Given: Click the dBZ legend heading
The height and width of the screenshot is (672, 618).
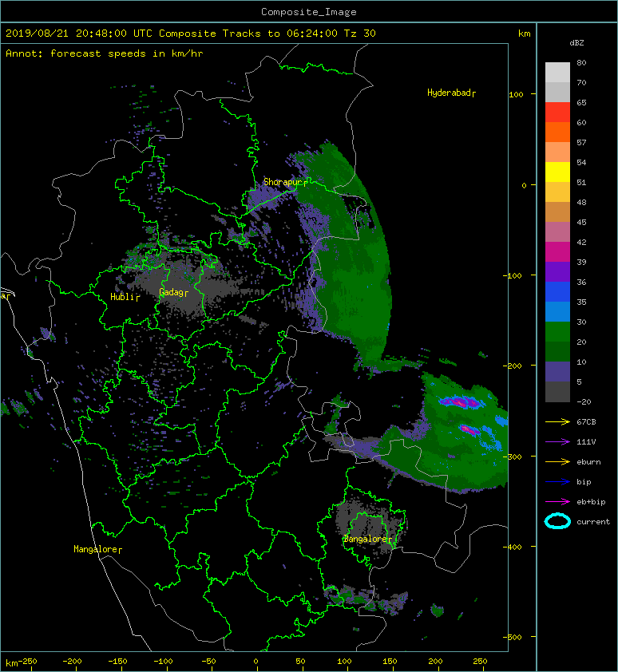Looking at the screenshot, I should (576, 43).
